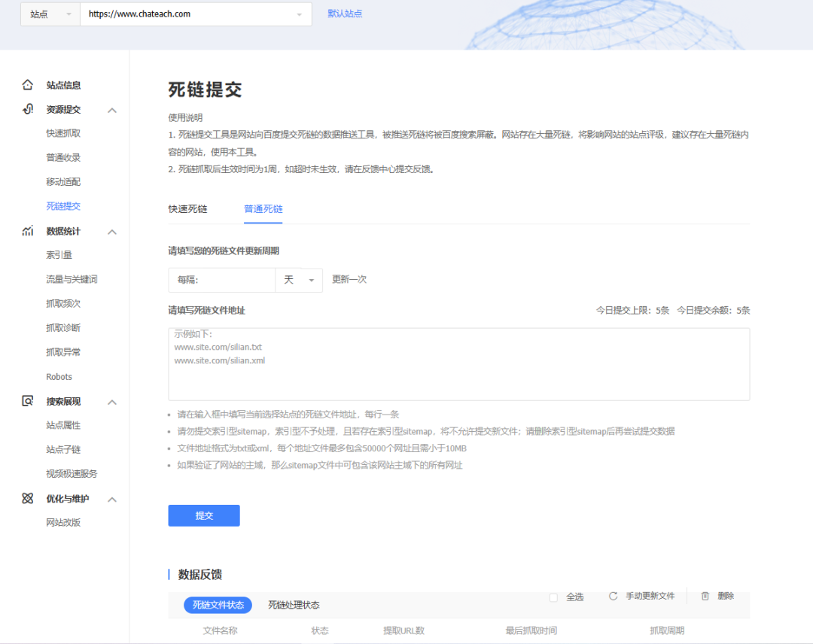813x644 pixels.
Task: Open Robots in the sidebar
Action: tap(59, 376)
